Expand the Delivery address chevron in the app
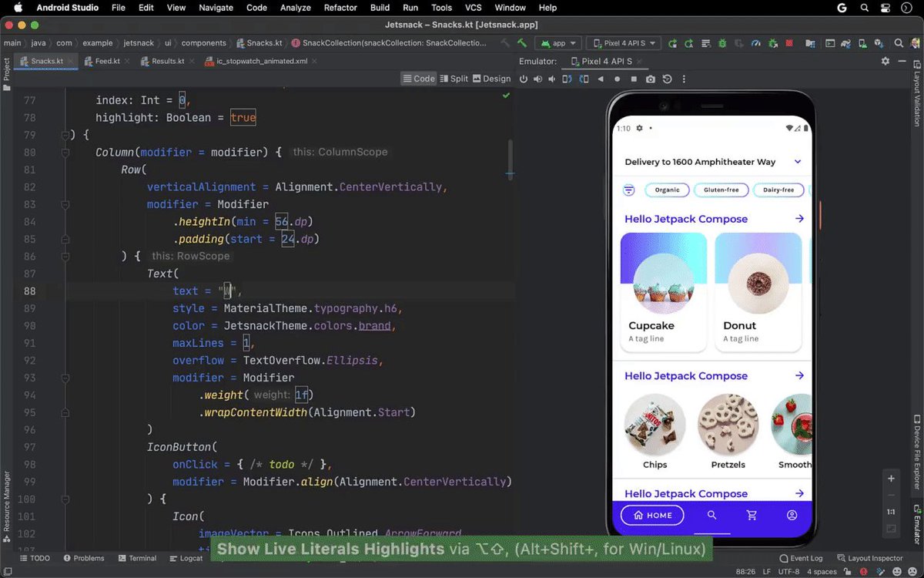The image size is (924, 578). point(798,162)
